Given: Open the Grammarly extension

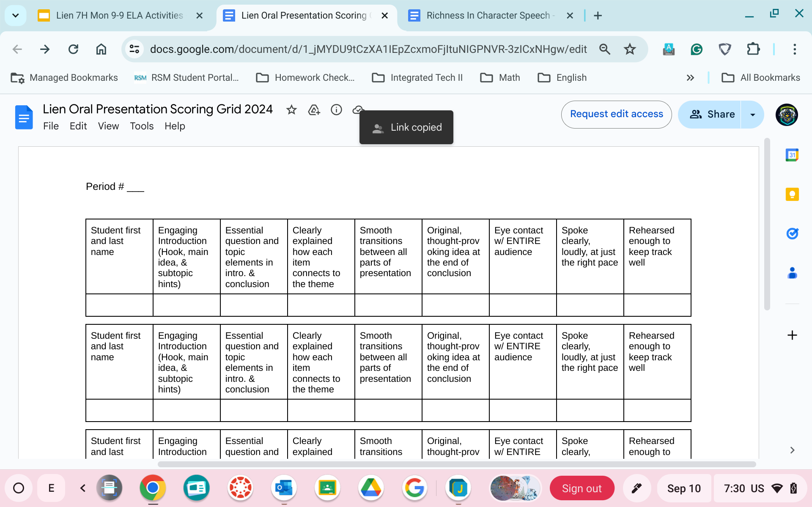Looking at the screenshot, I should coord(697,49).
